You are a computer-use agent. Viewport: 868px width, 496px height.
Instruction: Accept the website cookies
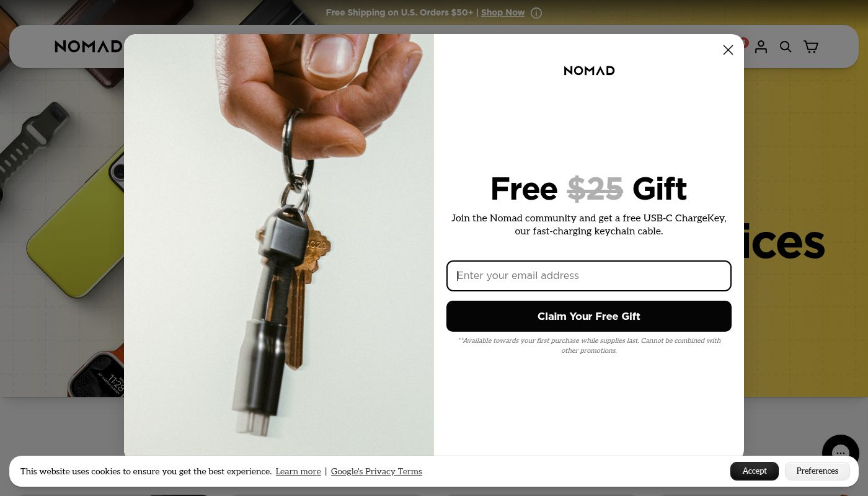point(755,471)
